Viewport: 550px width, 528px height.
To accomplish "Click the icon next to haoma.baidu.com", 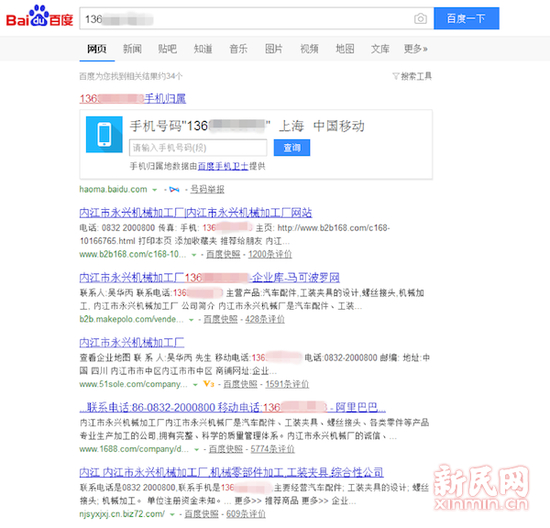I will [174, 190].
